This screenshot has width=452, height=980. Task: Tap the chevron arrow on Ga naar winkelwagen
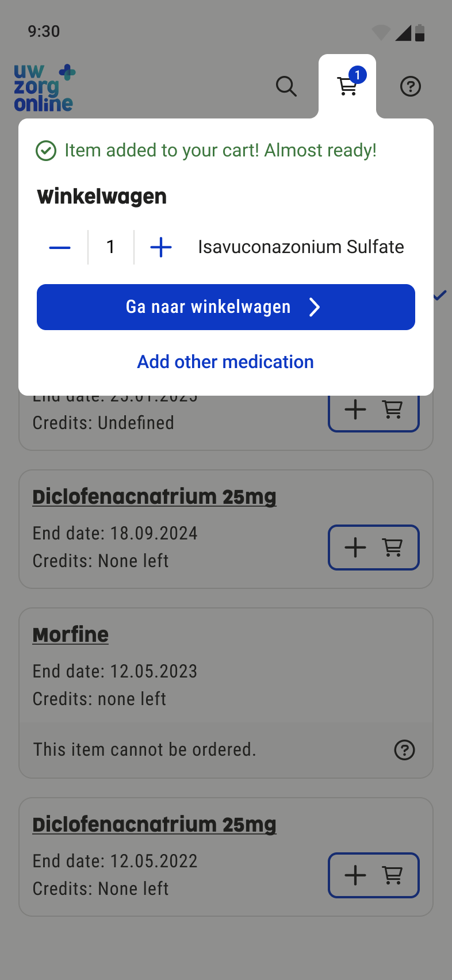tap(314, 307)
